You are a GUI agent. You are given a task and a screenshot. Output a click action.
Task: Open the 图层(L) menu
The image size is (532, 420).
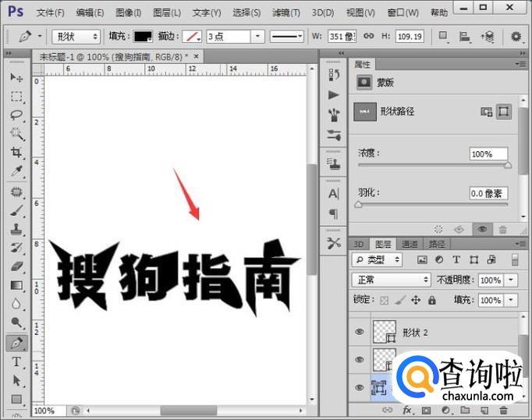point(167,13)
